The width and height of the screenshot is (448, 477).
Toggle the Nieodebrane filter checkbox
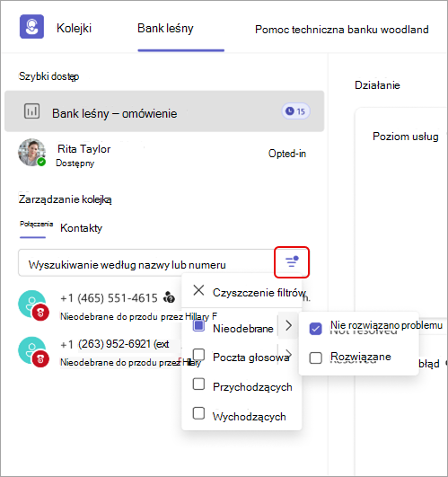tap(198, 326)
